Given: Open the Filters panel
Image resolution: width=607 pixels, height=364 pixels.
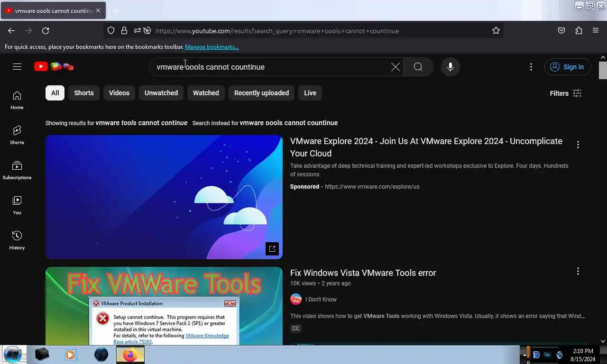Looking at the screenshot, I should click(566, 93).
